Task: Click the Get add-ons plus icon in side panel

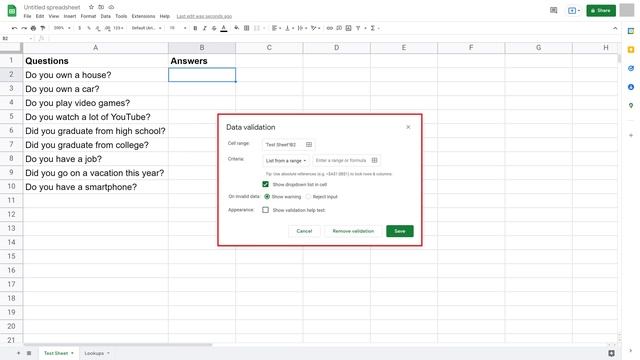Action: (x=631, y=135)
